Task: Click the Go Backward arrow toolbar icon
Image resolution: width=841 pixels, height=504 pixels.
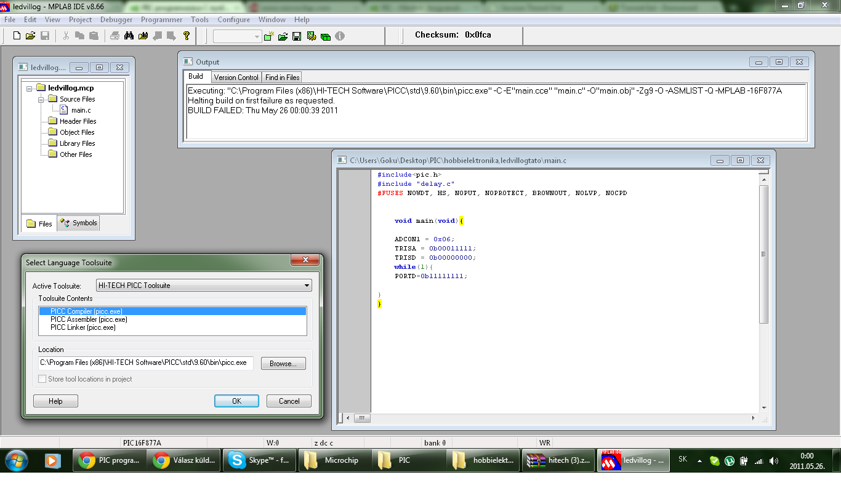Action: point(158,36)
